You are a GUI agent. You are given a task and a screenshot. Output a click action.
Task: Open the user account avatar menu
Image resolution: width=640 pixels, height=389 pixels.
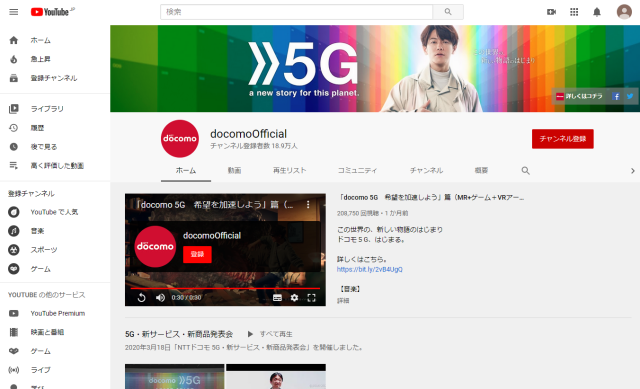624,12
